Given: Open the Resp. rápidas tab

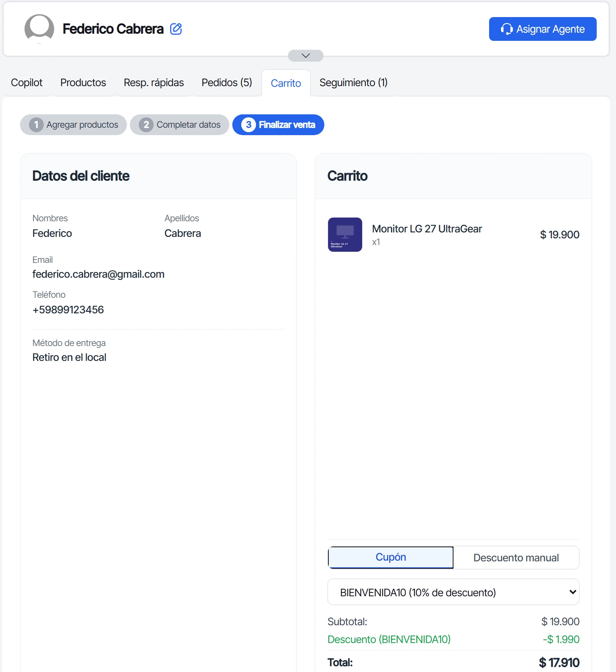Looking at the screenshot, I should tap(154, 82).
